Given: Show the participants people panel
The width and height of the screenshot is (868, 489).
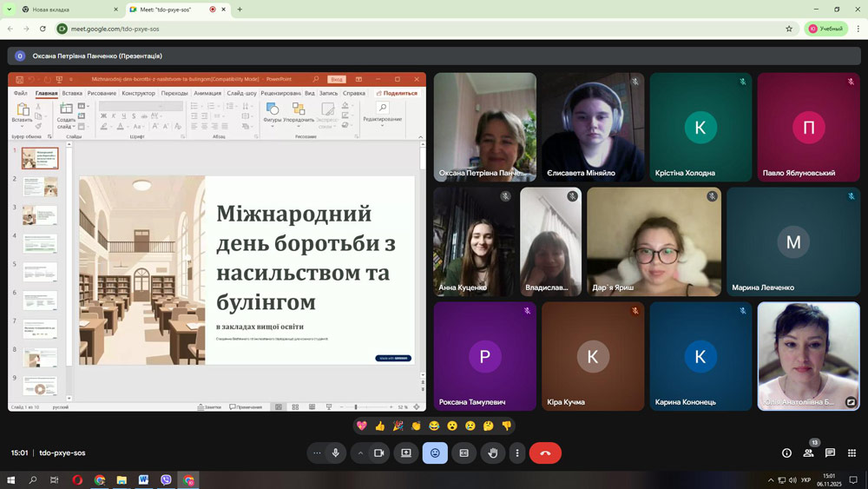Looking at the screenshot, I should click(x=808, y=453).
